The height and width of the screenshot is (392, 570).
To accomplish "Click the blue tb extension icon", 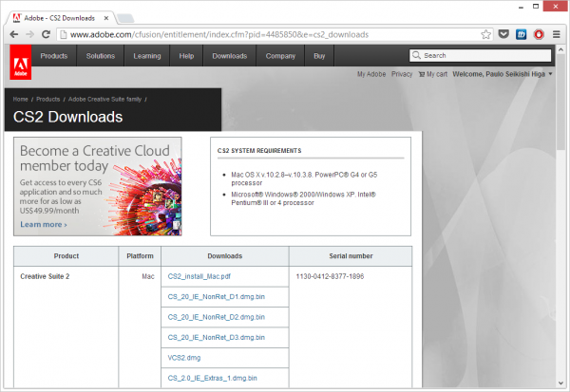I will pyautogui.click(x=521, y=34).
